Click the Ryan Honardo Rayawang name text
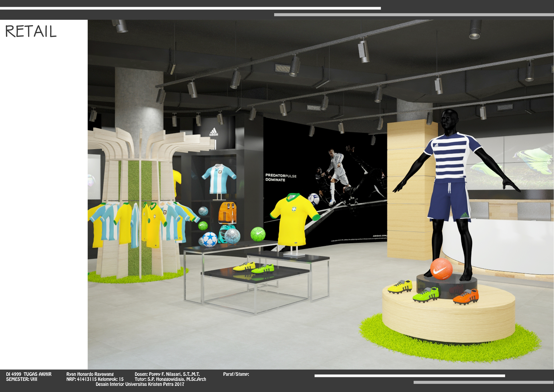The width and height of the screenshot is (554, 392). point(90,374)
